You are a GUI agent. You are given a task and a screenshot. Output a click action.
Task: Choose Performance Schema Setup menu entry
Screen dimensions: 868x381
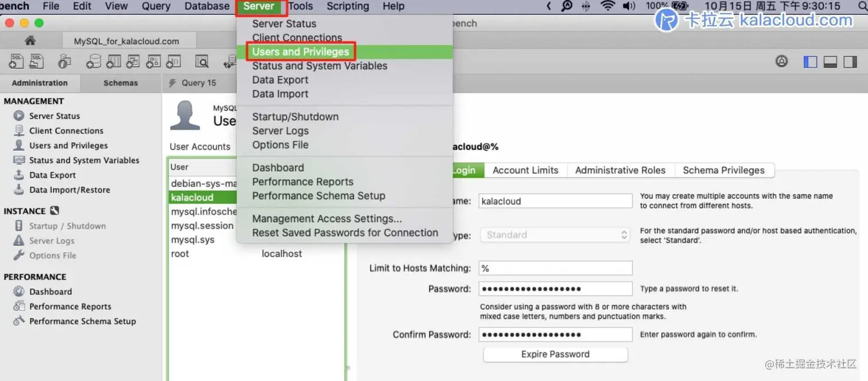pyautogui.click(x=344, y=195)
